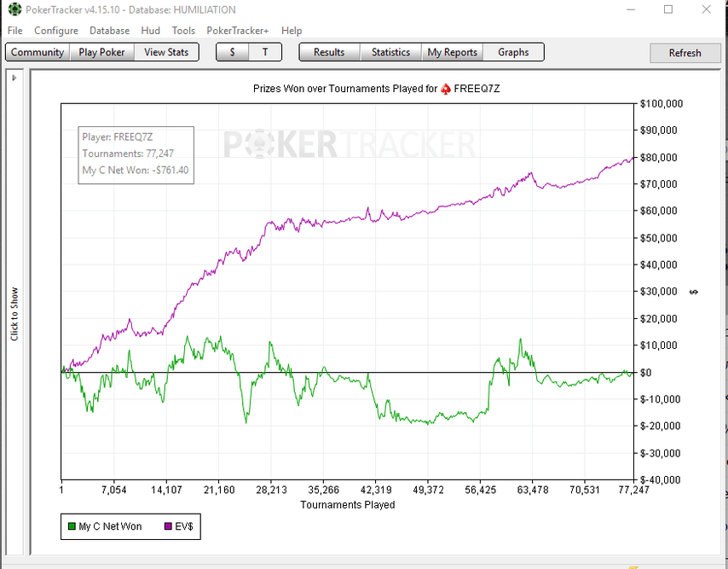
Task: Click the Refresh button
Action: pos(685,53)
